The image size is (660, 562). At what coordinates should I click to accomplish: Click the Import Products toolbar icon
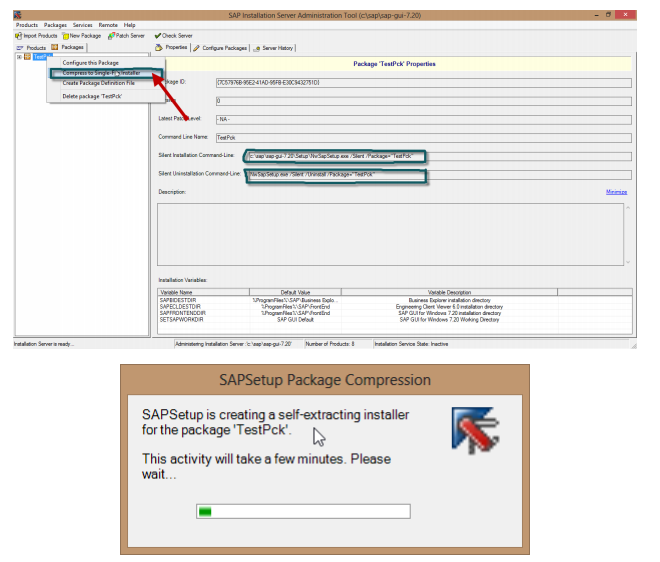[x=19, y=36]
